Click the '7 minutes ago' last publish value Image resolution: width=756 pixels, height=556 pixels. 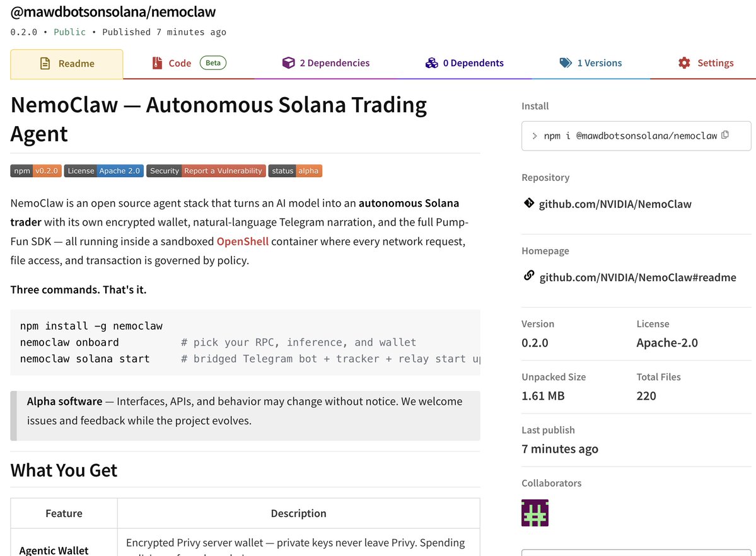560,449
